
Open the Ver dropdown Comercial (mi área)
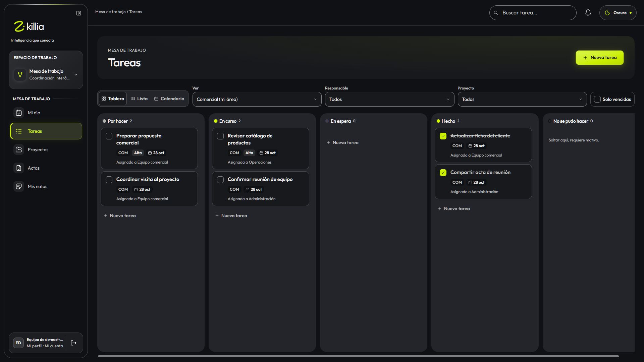(257, 99)
